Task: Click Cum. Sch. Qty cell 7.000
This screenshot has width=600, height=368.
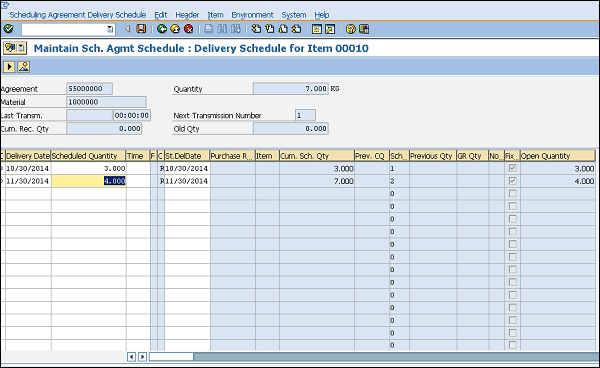Action: click(x=316, y=181)
